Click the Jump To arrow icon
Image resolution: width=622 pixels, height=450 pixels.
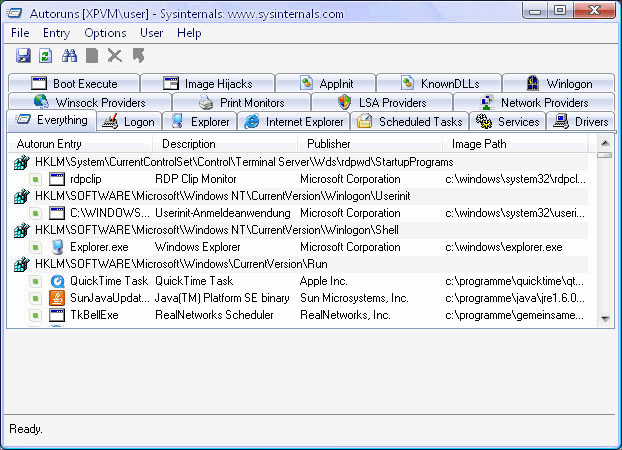tap(138, 56)
